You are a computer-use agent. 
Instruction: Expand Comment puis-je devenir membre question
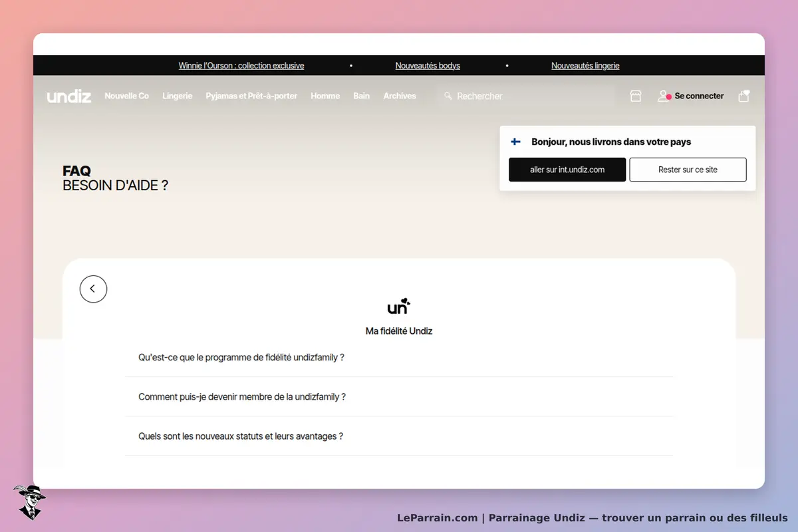(x=399, y=397)
